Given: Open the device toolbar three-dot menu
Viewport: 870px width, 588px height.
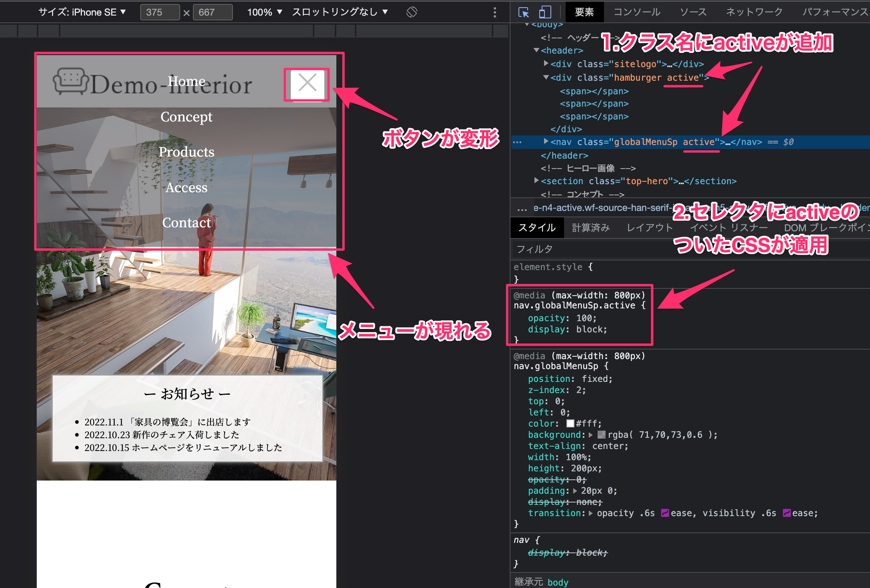Looking at the screenshot, I should coord(495,12).
